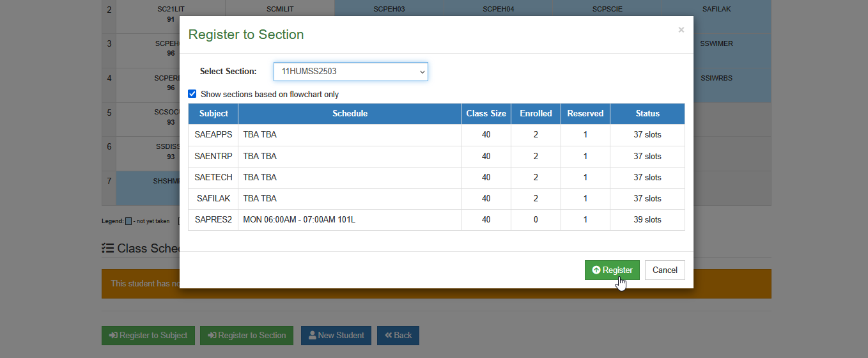Image resolution: width=868 pixels, height=358 pixels.
Task: Click the Enrolled column header
Action: (536, 114)
